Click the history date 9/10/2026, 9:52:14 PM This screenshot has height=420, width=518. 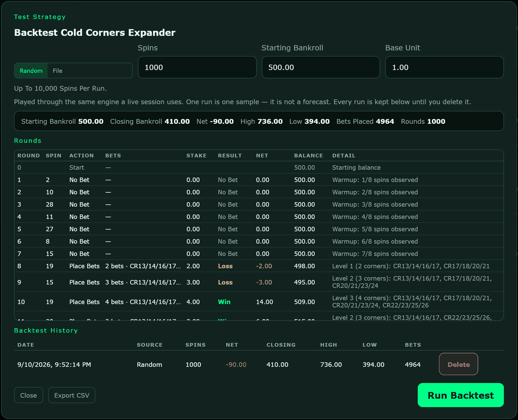click(54, 365)
